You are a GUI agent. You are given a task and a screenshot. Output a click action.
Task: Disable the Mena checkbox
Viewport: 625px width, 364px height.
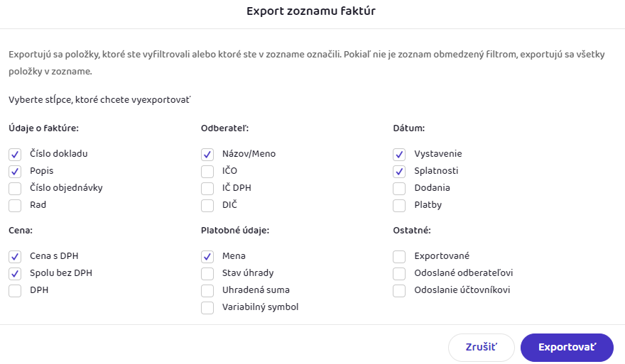[207, 256]
